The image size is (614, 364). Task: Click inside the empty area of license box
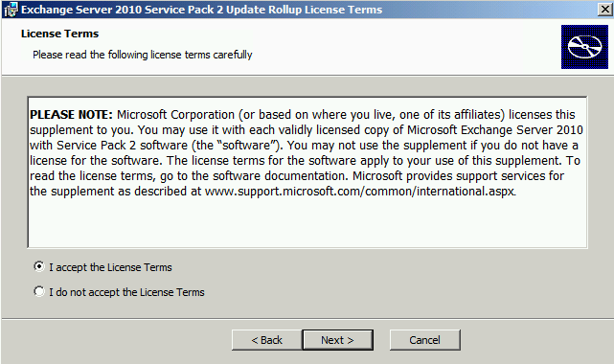click(307, 223)
